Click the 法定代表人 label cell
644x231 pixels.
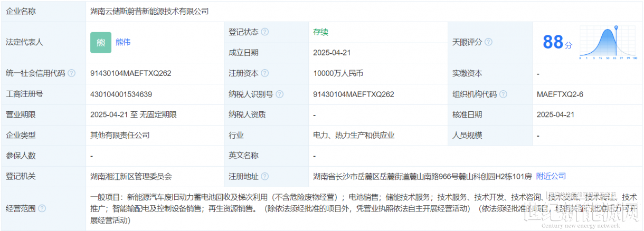[43, 42]
